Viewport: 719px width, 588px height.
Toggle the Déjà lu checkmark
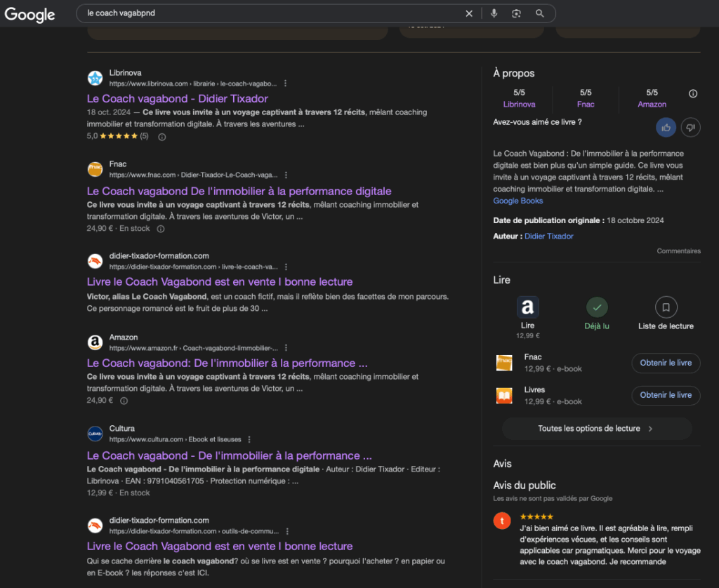(597, 307)
